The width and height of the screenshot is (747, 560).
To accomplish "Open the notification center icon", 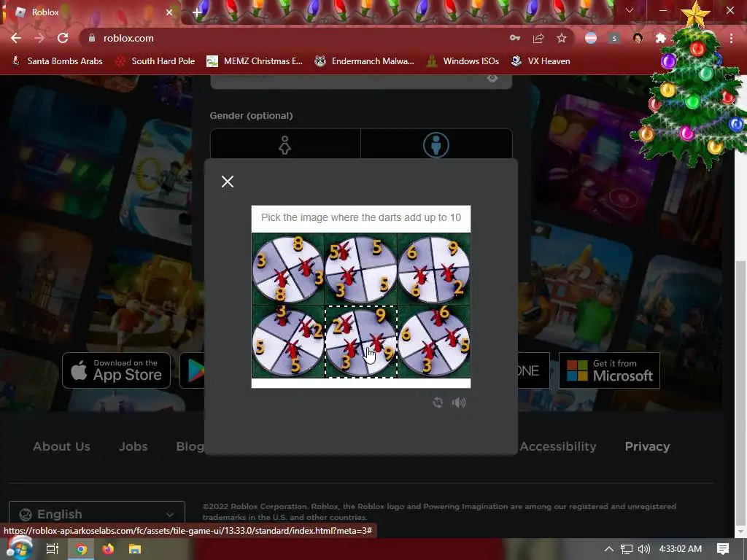I will [x=723, y=549].
